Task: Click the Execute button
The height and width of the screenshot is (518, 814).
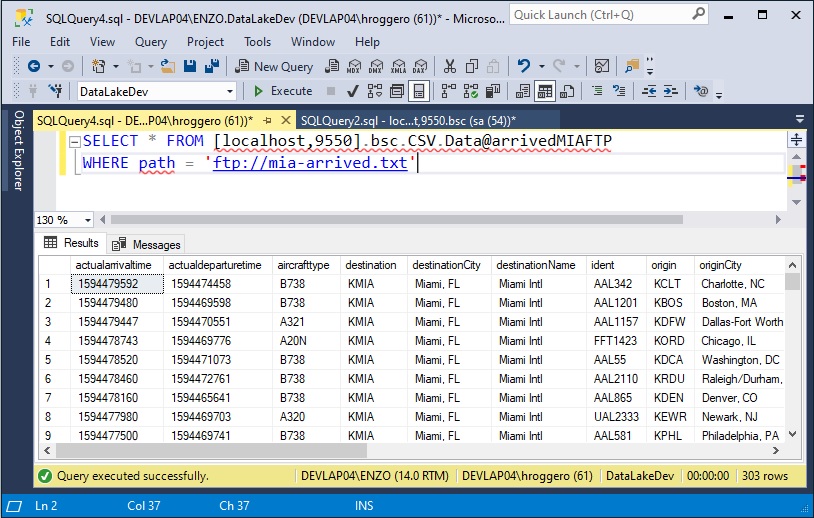Action: [x=283, y=91]
